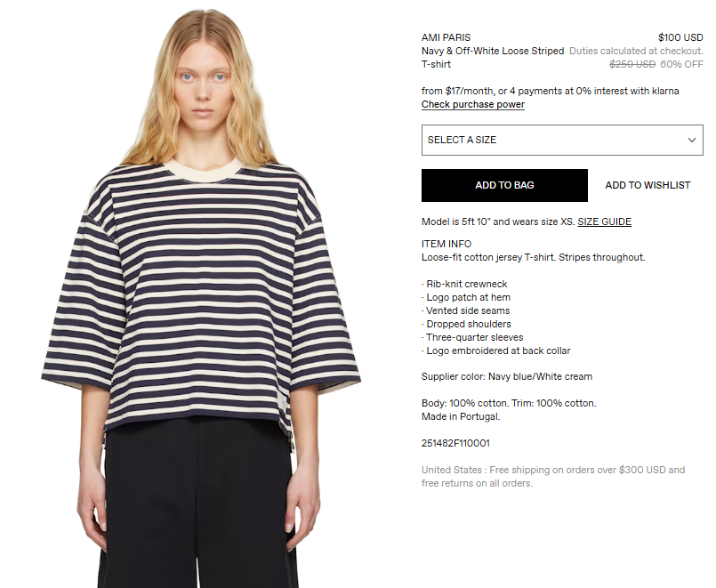Screen dimensions: 716x588
Task: Open Check purchase power link
Action: click(x=473, y=105)
